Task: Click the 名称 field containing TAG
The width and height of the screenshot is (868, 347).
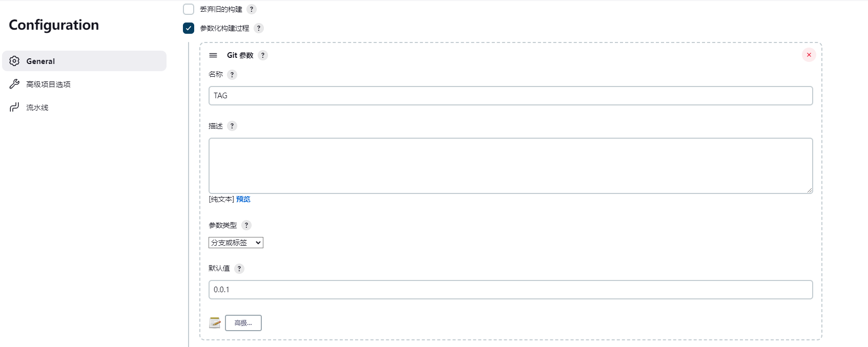Action: tap(510, 96)
